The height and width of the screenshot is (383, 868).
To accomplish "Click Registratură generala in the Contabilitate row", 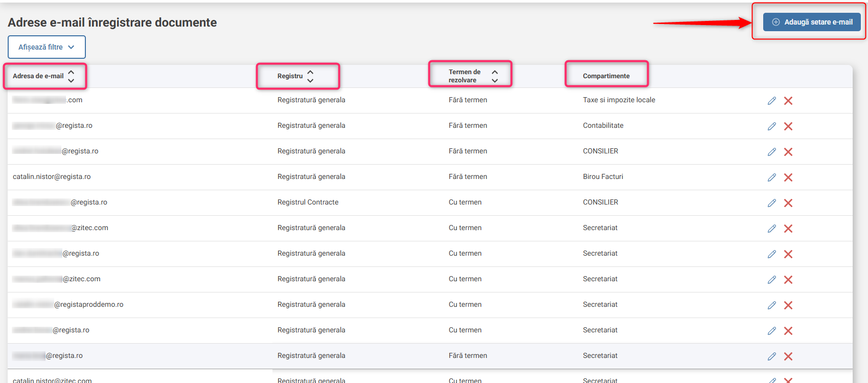I will 311,126.
